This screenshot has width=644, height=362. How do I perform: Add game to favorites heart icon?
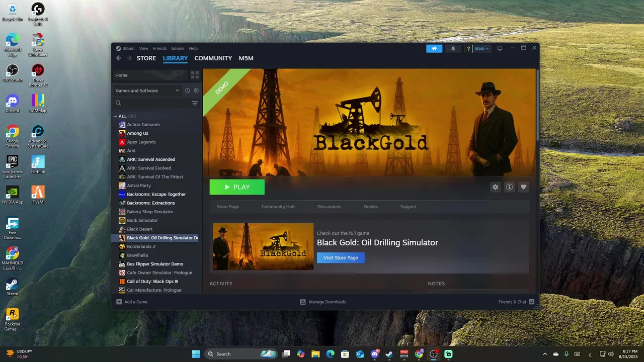tap(524, 187)
